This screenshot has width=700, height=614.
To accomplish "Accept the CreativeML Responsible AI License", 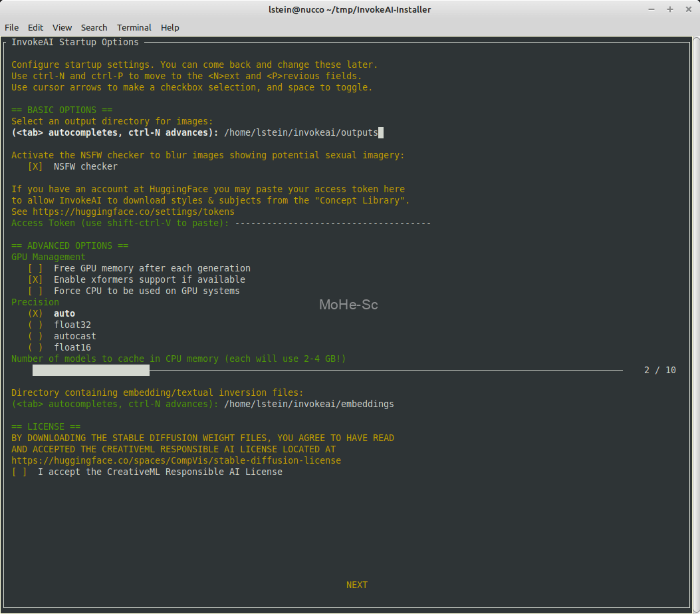I will pos(19,472).
